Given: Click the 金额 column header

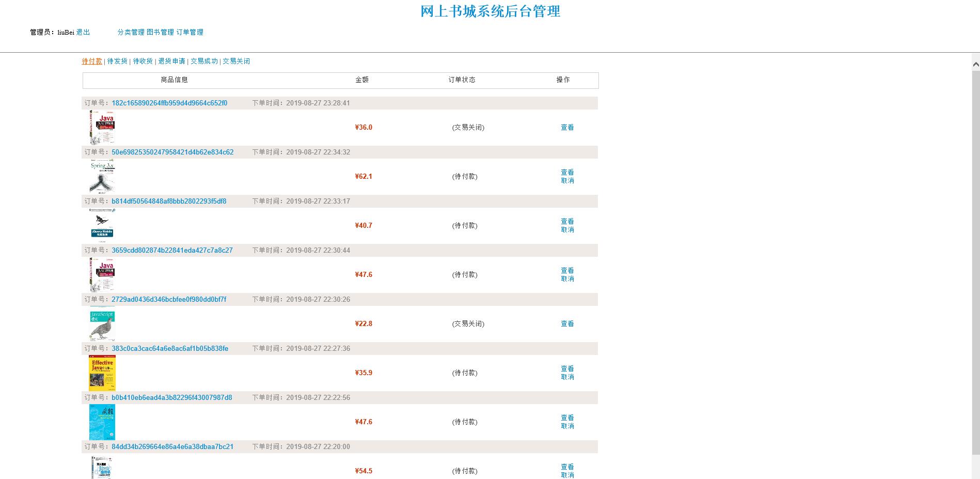Looking at the screenshot, I should point(362,80).
